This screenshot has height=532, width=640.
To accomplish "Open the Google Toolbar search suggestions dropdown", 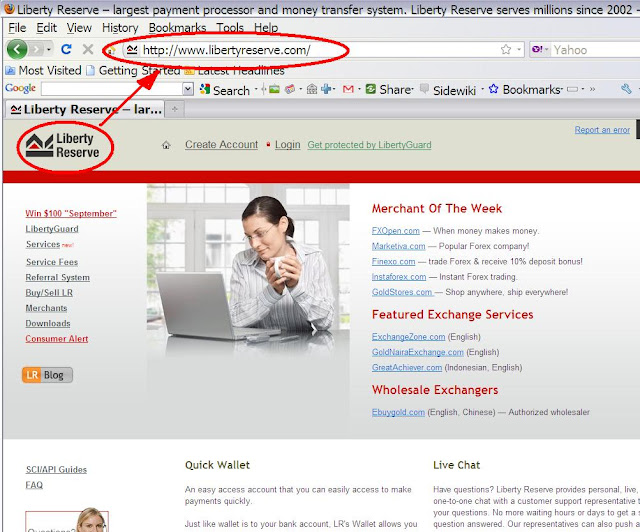I will (x=188, y=89).
